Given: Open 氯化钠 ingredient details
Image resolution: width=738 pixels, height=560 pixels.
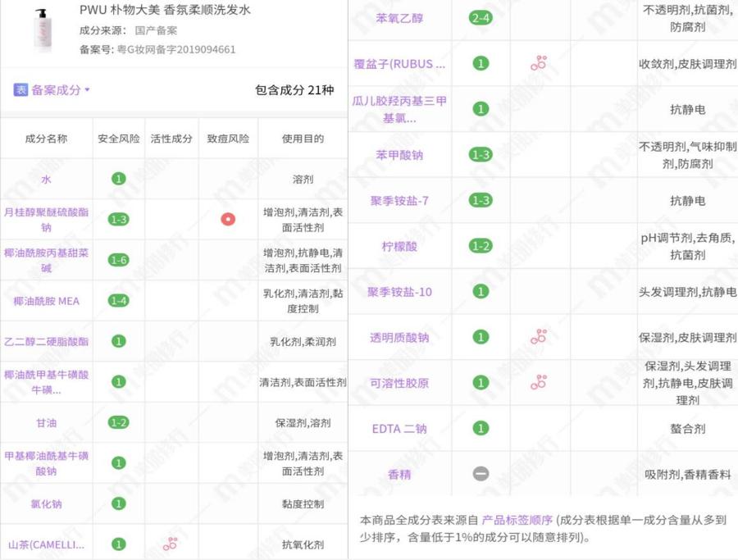Looking at the screenshot, I should pyautogui.click(x=44, y=503).
